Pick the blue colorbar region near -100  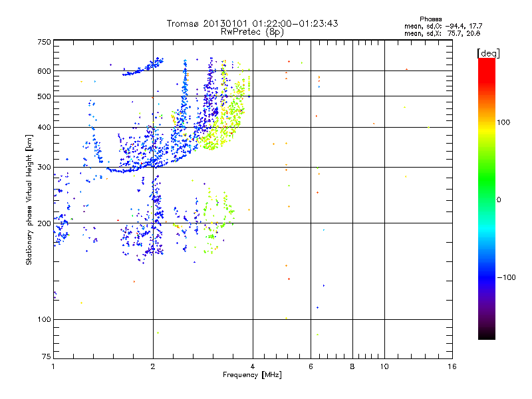click(486, 276)
